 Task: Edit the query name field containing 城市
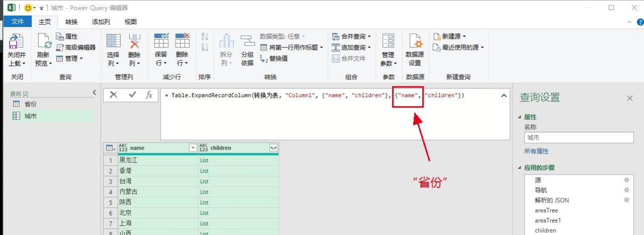pyautogui.click(x=579, y=138)
